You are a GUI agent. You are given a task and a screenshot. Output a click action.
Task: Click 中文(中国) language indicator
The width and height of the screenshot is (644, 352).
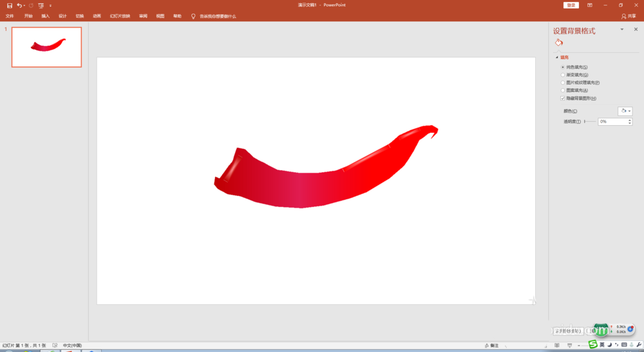72,346
